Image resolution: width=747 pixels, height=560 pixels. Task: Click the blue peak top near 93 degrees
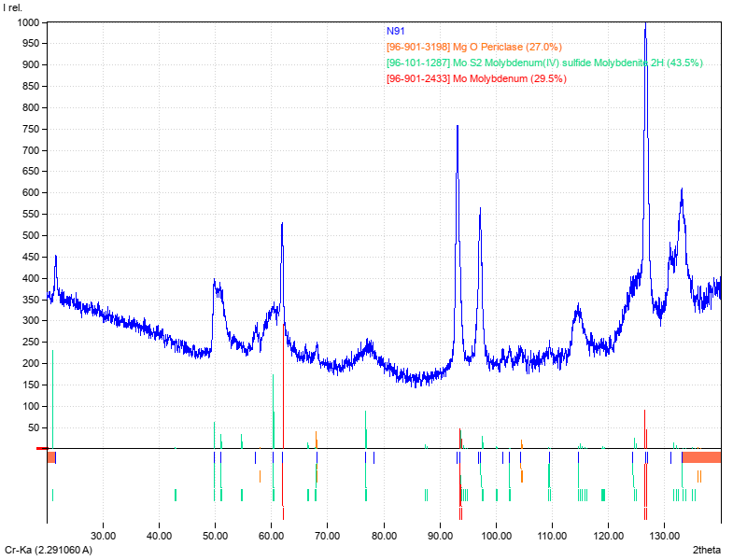[458, 127]
